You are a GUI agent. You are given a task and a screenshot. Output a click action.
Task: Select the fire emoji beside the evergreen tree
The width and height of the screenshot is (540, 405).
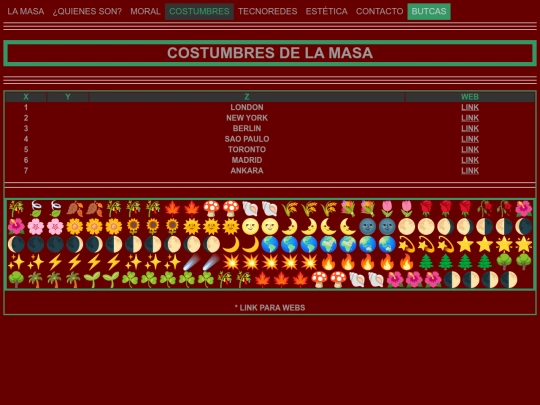coord(407,262)
